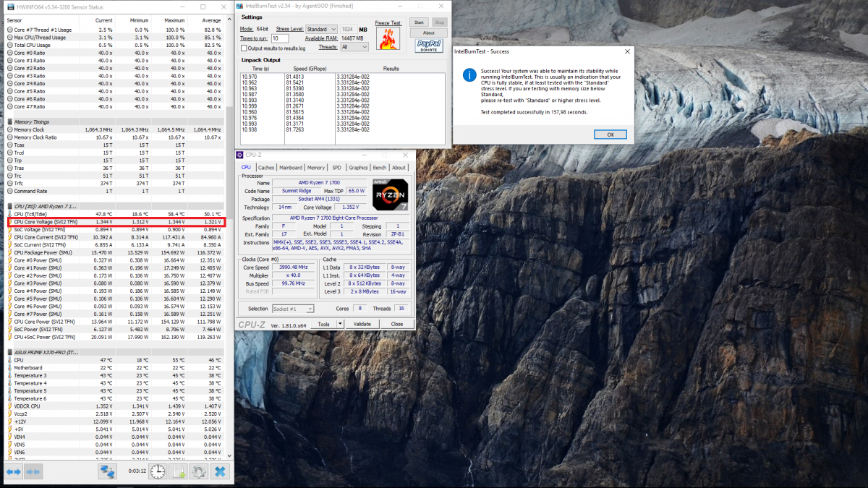The image size is (868, 488).
Task: Click the Times to run input field
Action: coord(280,38)
